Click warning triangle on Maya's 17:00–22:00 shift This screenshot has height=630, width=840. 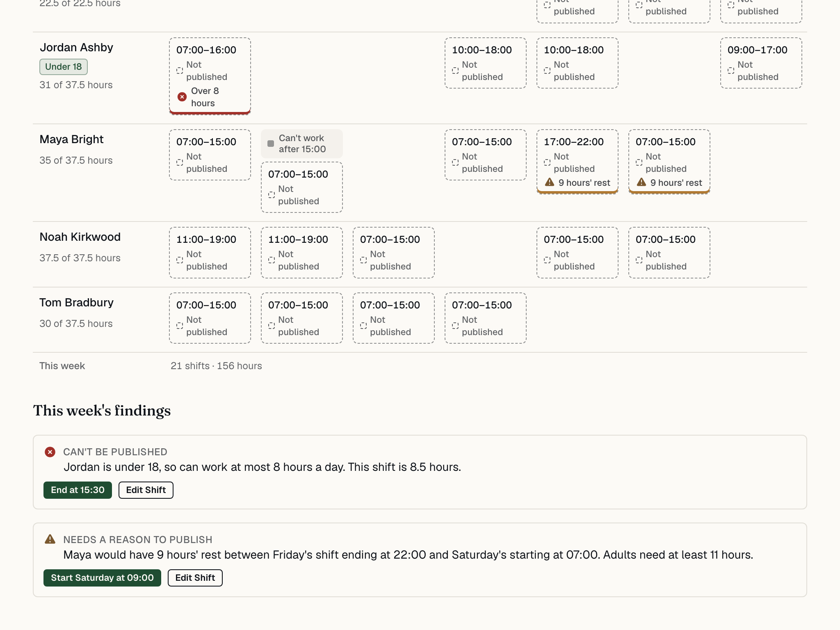[550, 183]
